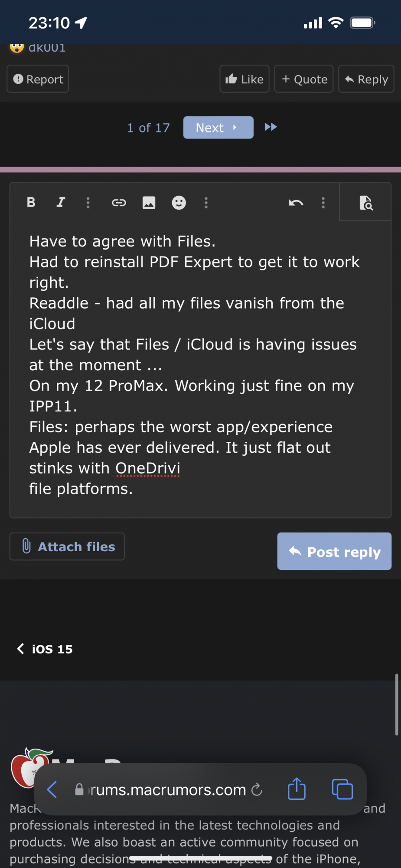Screen dimensions: 401x868
Task: Navigate back to iOS 15 forum
Action: click(45, 649)
